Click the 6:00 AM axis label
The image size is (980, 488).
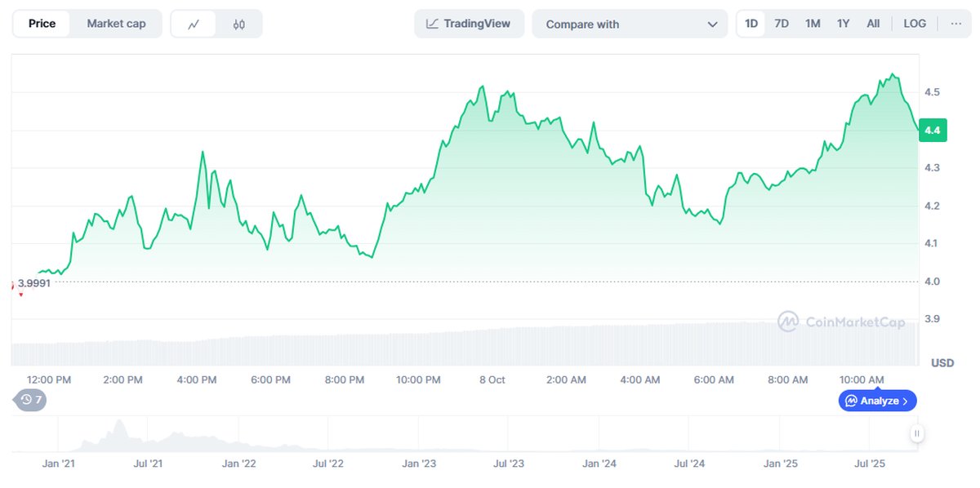coord(714,379)
